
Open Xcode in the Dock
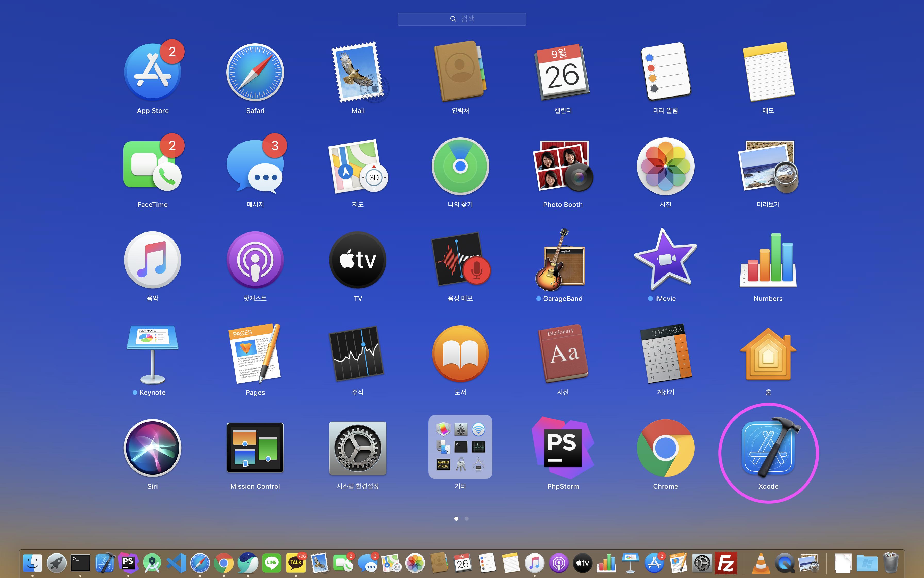coord(105,563)
